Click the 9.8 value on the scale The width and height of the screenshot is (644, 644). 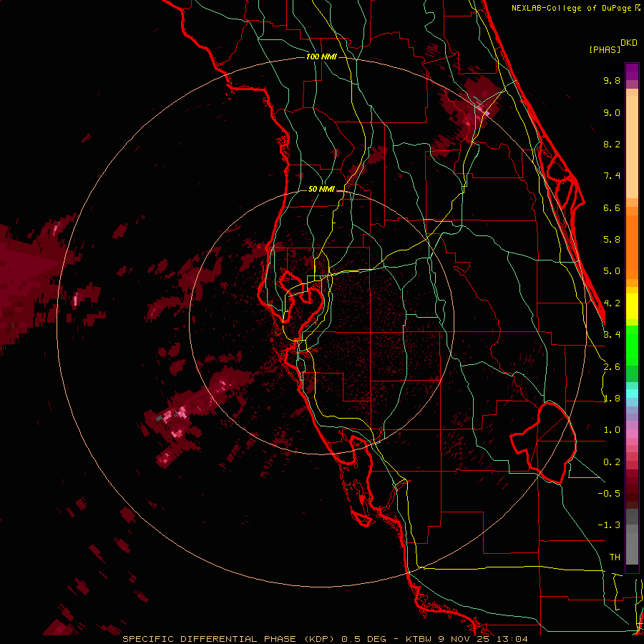point(612,80)
